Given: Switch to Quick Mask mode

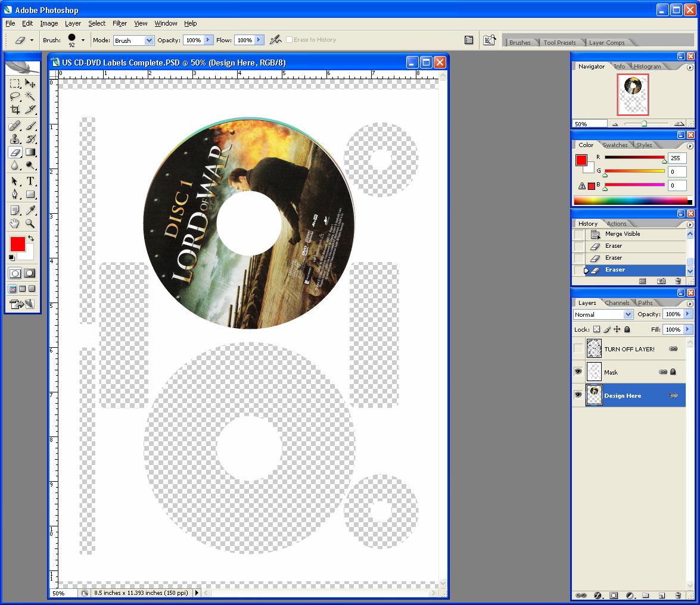Looking at the screenshot, I should coord(30,273).
